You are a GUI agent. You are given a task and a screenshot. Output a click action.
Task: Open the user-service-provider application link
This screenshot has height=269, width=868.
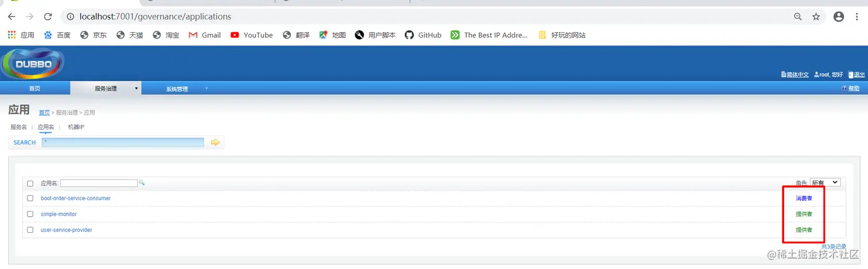[x=67, y=231]
